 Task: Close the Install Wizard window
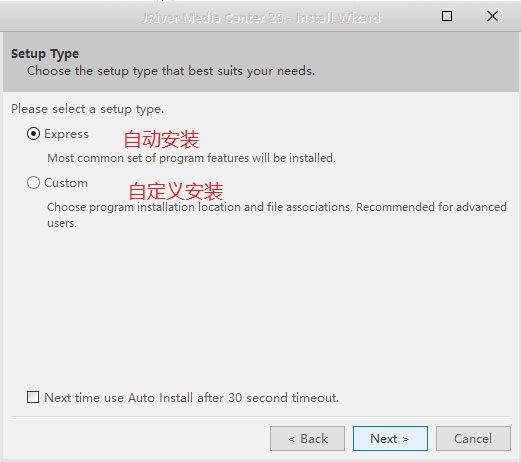click(x=492, y=16)
